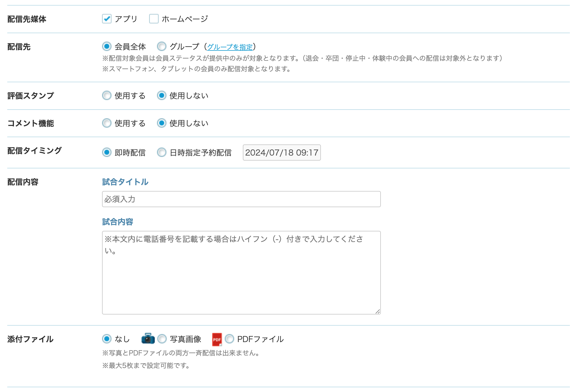The height and width of the screenshot is (392, 576).
Task: Click the 配信タイミング row label
Action: 35,151
